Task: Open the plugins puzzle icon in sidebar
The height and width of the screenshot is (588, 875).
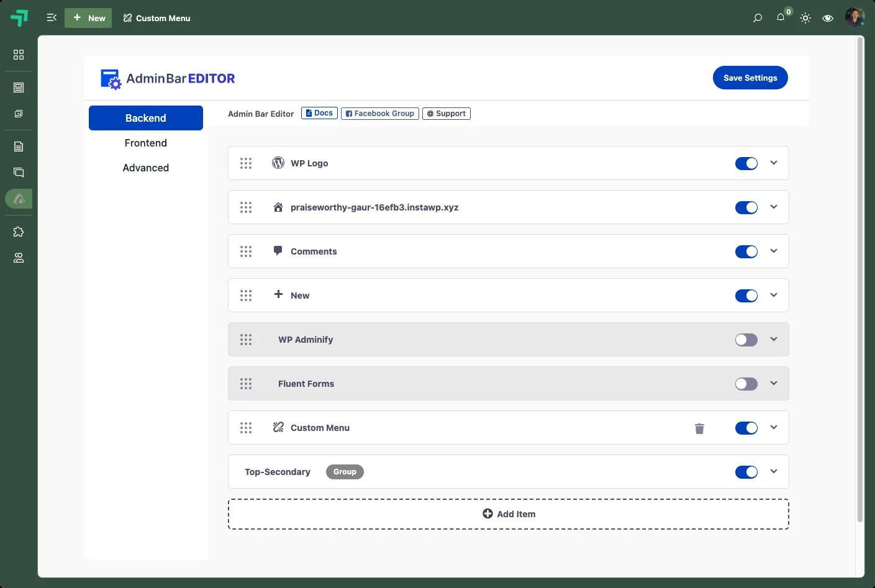Action: coord(19,232)
